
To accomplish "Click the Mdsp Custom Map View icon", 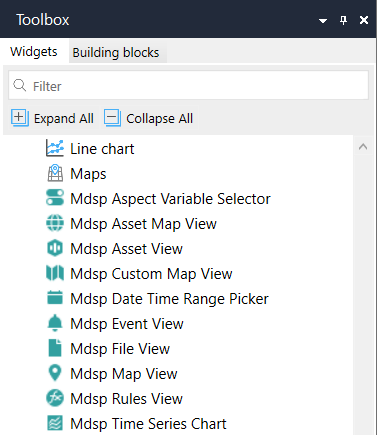I will tap(55, 273).
